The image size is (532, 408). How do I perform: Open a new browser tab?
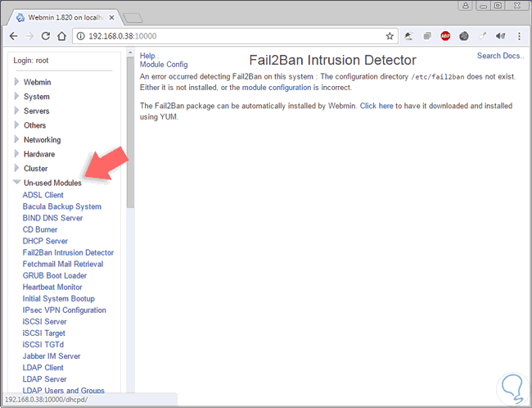click(x=133, y=18)
